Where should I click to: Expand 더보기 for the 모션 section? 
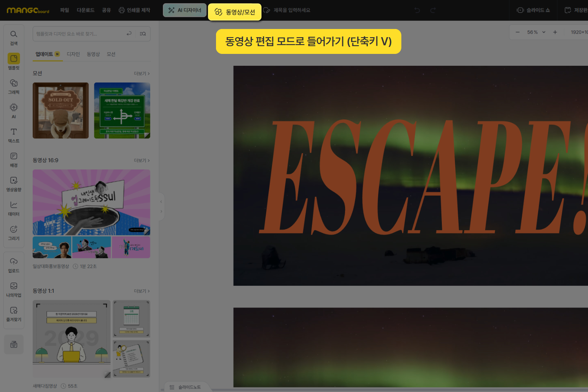point(142,73)
